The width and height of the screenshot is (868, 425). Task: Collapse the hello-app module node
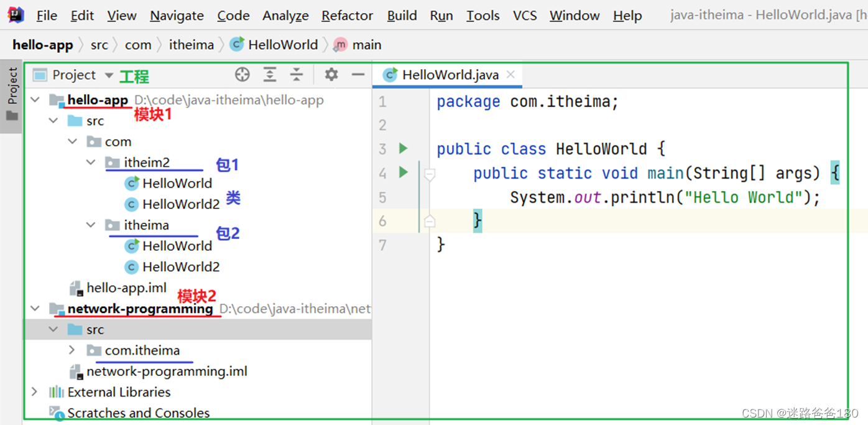[x=35, y=100]
